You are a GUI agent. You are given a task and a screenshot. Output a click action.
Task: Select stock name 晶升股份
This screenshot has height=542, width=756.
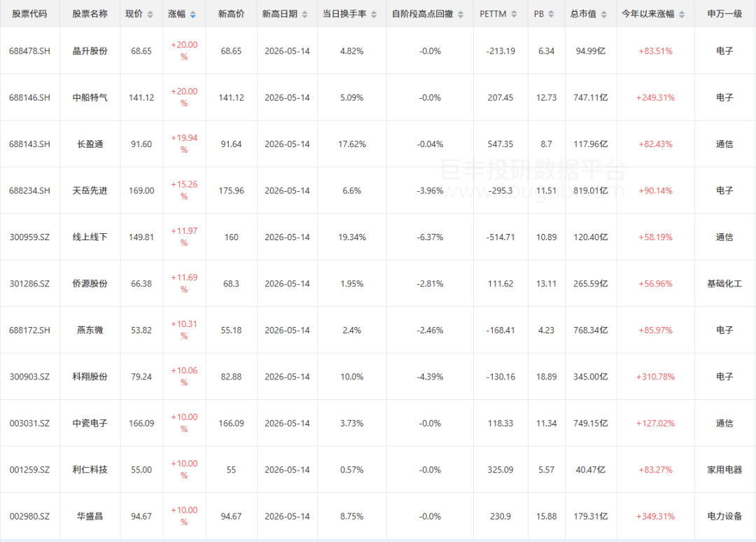pos(90,51)
